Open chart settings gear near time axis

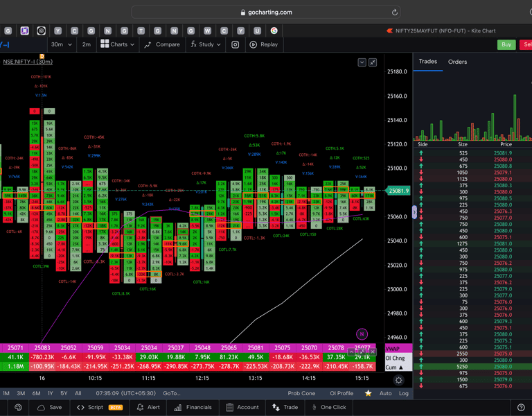click(x=399, y=380)
